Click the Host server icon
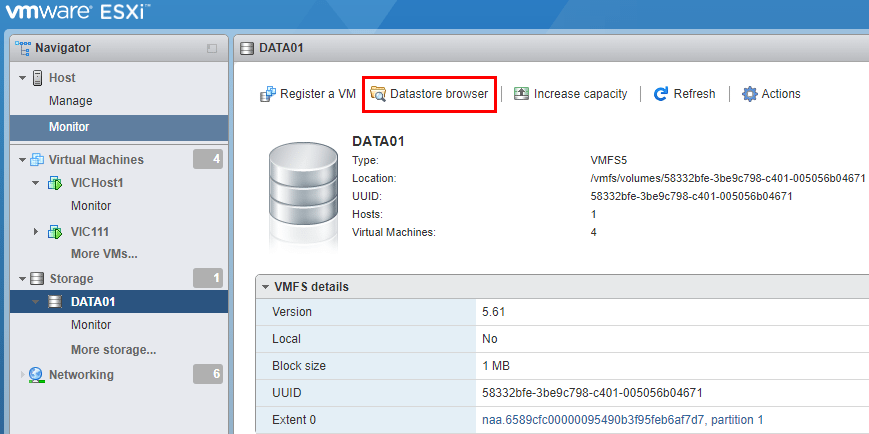The height and width of the screenshot is (434, 869). click(38, 78)
